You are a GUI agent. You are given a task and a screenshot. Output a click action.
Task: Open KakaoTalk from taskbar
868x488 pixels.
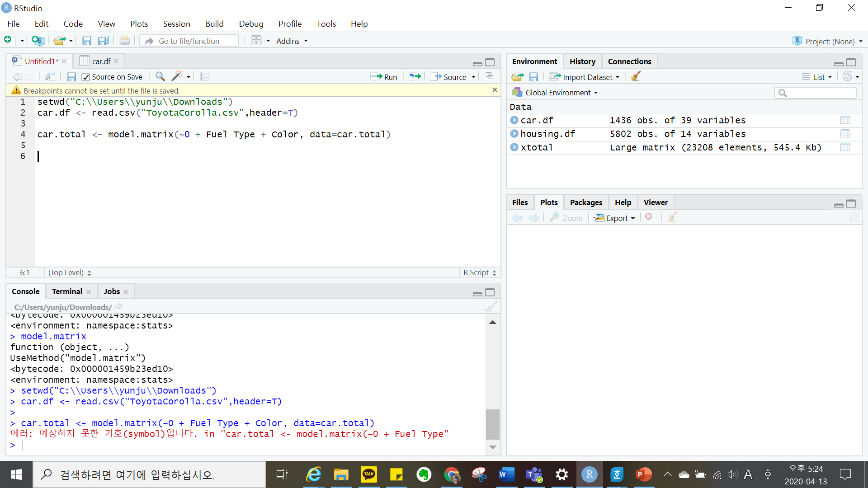tap(369, 474)
